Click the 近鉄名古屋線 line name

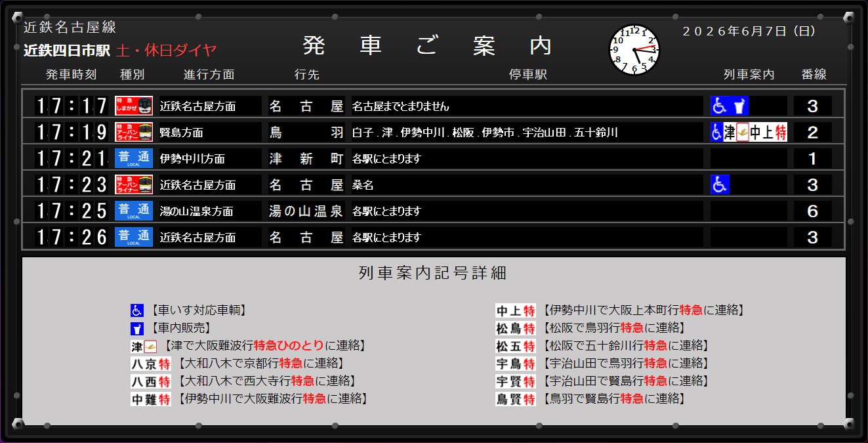70,27
